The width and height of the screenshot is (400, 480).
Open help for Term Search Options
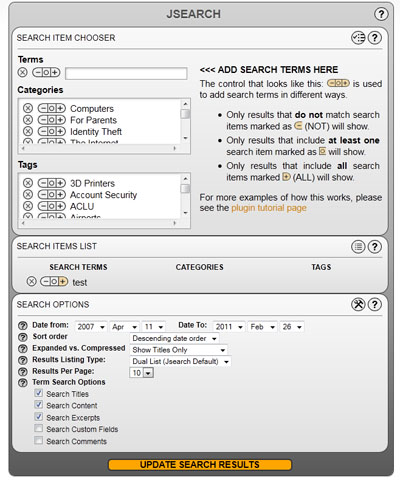coord(23,383)
